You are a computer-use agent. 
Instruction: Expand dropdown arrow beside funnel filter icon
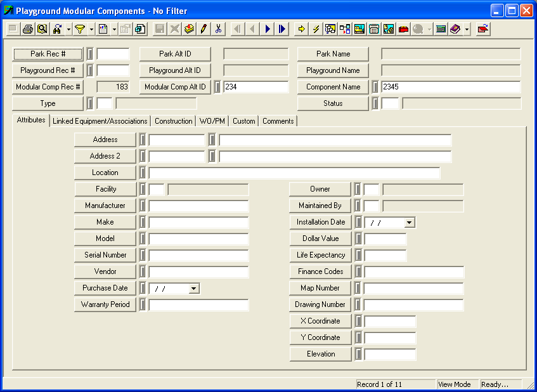[91, 29]
